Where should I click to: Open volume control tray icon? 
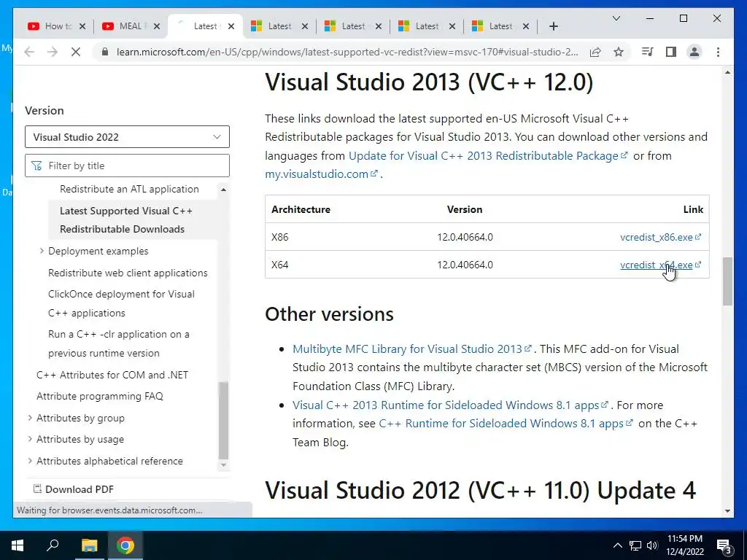(652, 545)
